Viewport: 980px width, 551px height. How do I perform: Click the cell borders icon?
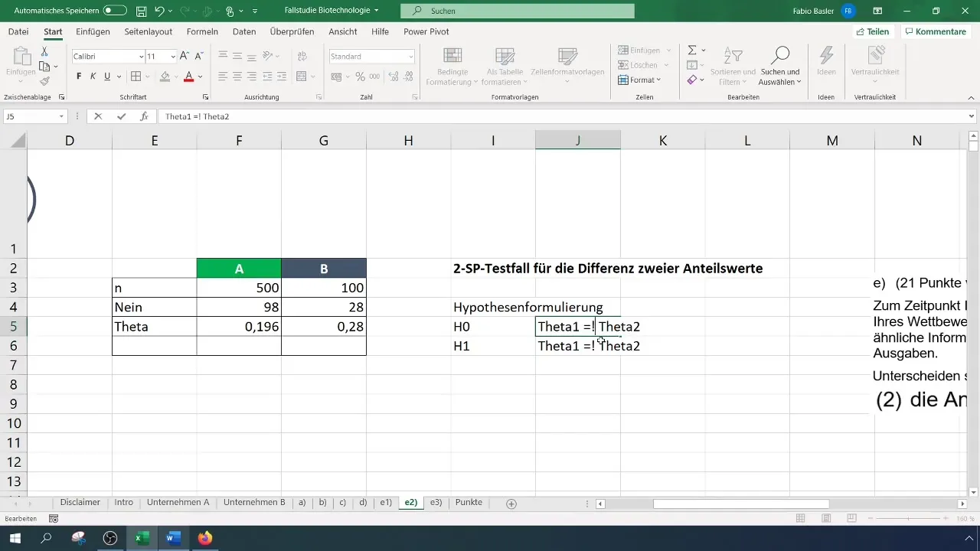click(136, 77)
